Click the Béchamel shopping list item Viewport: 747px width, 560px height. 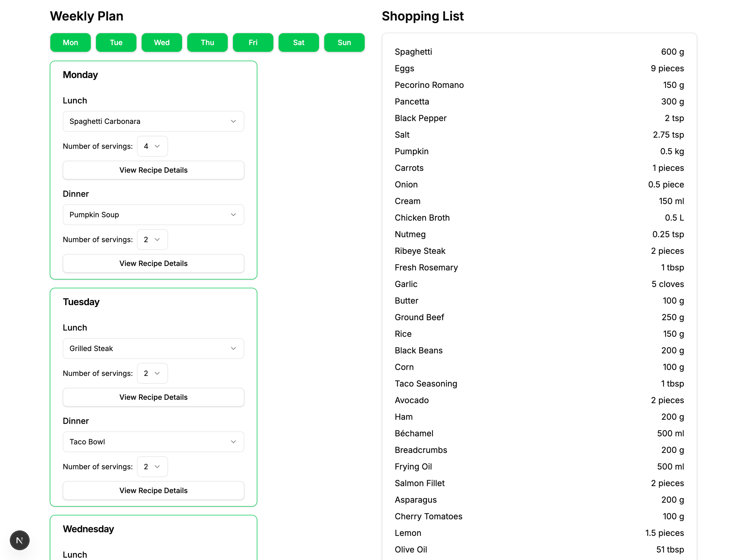coord(539,433)
